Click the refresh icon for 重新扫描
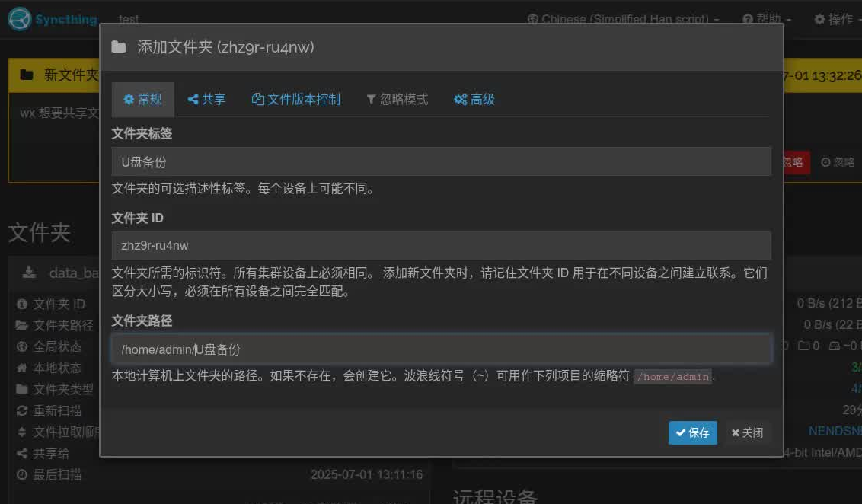This screenshot has width=862, height=504. (21, 410)
